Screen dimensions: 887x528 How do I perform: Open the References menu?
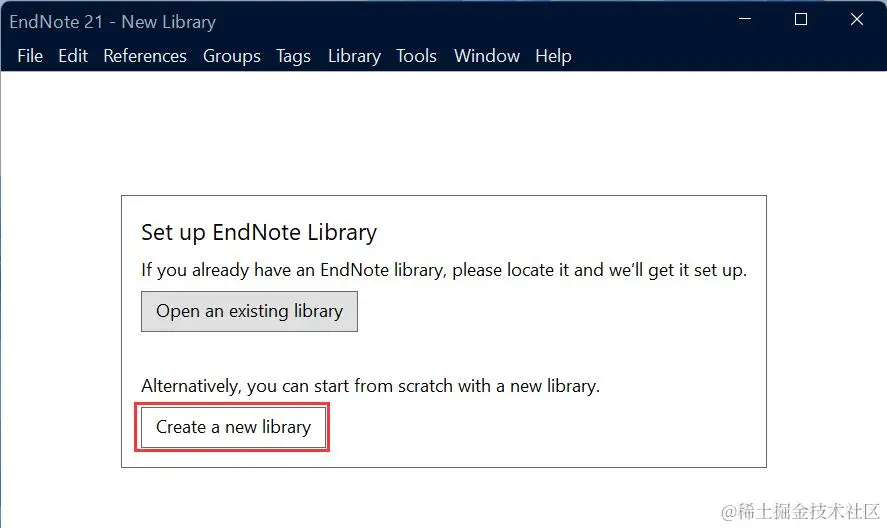pyautogui.click(x=145, y=56)
